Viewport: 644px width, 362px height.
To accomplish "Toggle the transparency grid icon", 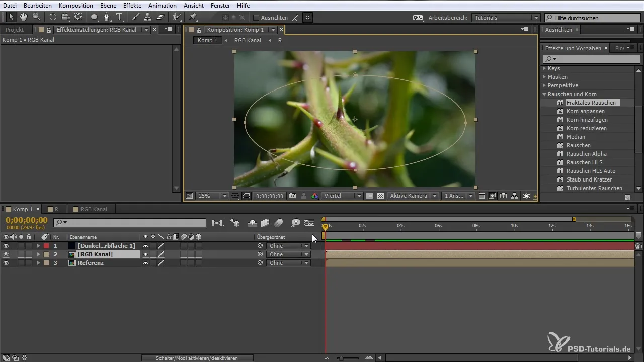I will 381,196.
